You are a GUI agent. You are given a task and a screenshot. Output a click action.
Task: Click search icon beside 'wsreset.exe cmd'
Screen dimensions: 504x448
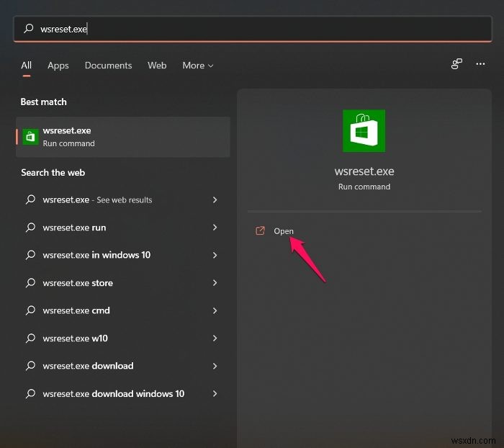[30, 310]
